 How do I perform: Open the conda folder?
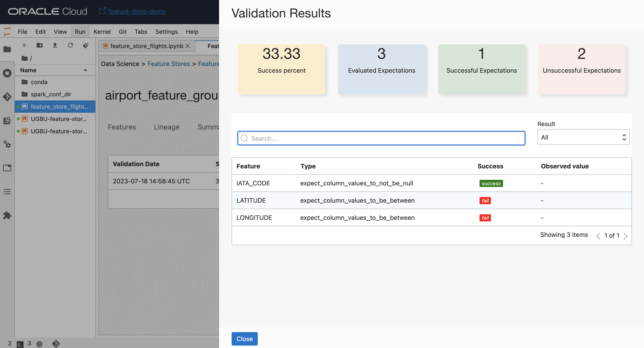tap(55, 82)
